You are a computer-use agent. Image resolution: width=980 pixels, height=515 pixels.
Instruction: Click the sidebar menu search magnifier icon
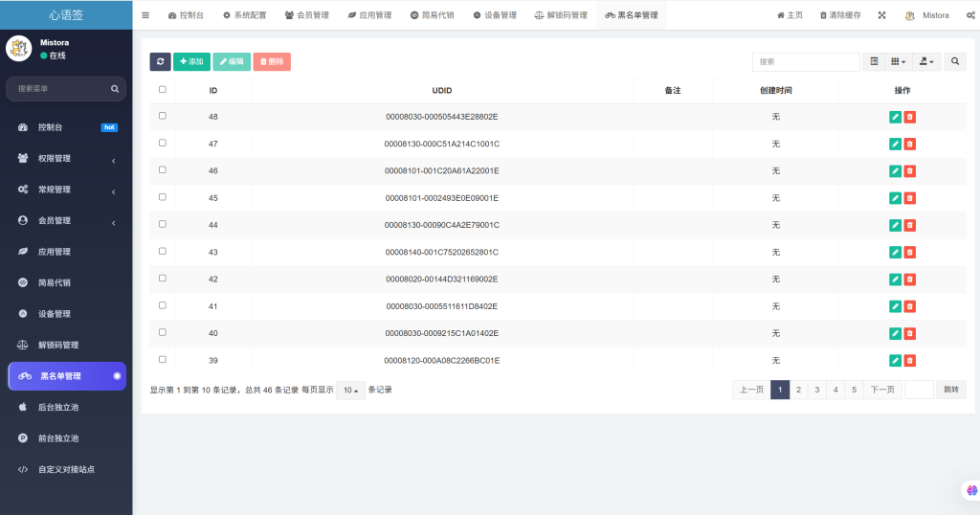pyautogui.click(x=115, y=89)
